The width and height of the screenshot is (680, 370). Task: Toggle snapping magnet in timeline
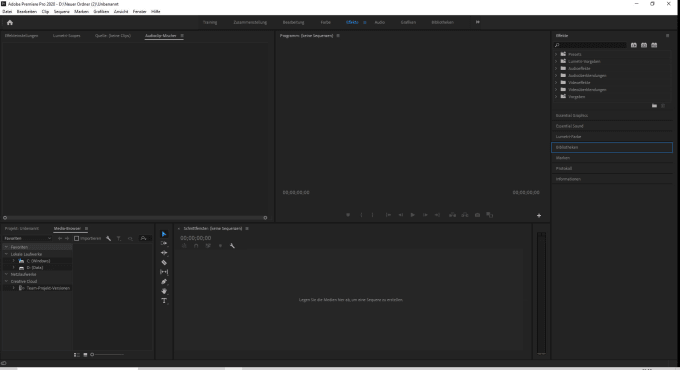(196, 246)
